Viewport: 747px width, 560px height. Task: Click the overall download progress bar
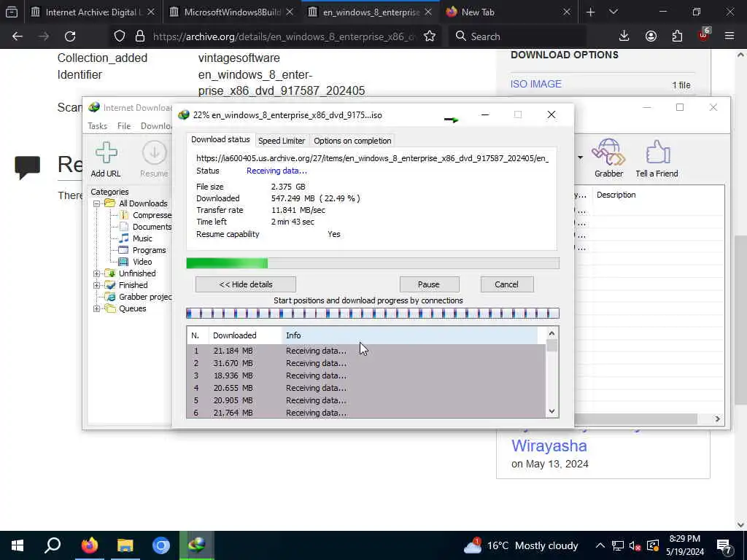coord(373,263)
